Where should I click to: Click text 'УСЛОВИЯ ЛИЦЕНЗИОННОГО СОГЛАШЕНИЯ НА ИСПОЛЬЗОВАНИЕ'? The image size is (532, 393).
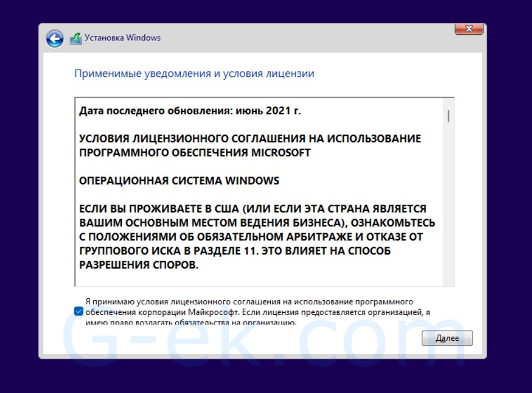pos(250,138)
